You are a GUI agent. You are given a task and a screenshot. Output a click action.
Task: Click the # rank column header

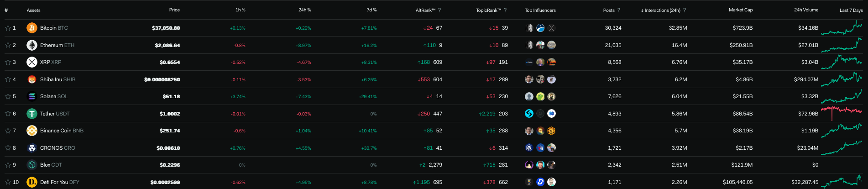click(x=6, y=10)
